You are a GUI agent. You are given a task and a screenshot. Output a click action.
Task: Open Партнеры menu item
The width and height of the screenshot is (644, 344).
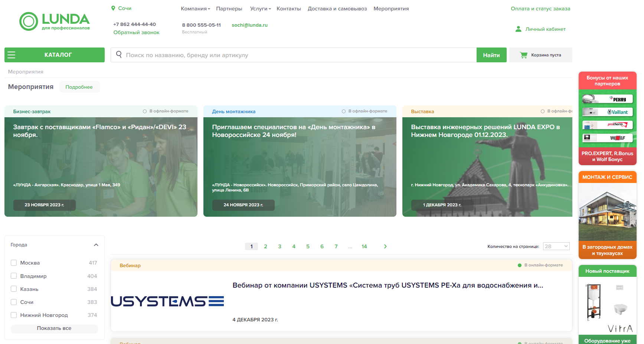pyautogui.click(x=229, y=9)
